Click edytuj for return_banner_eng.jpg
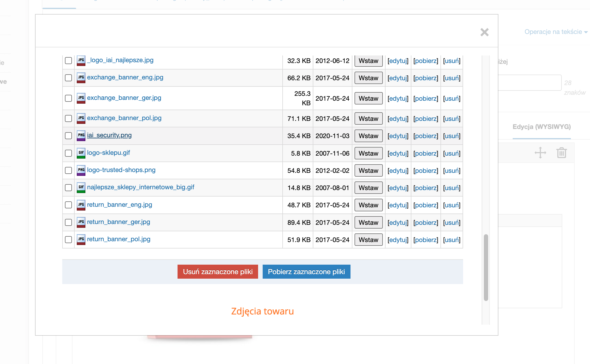Viewport: 590px width, 364px height. [398, 205]
